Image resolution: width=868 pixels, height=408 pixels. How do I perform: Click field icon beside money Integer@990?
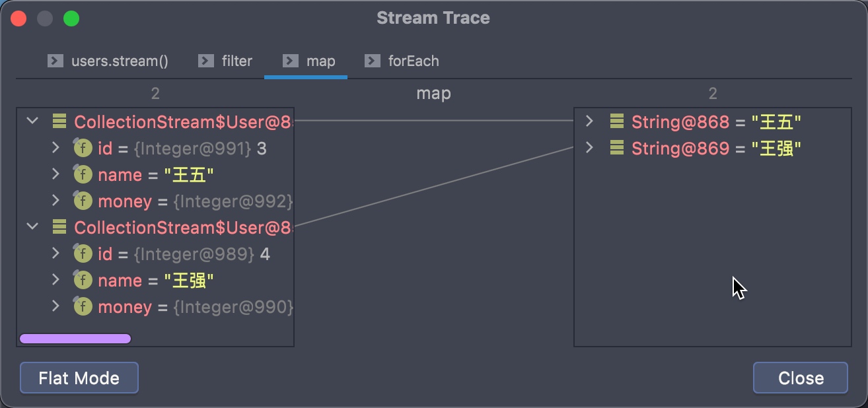click(83, 307)
